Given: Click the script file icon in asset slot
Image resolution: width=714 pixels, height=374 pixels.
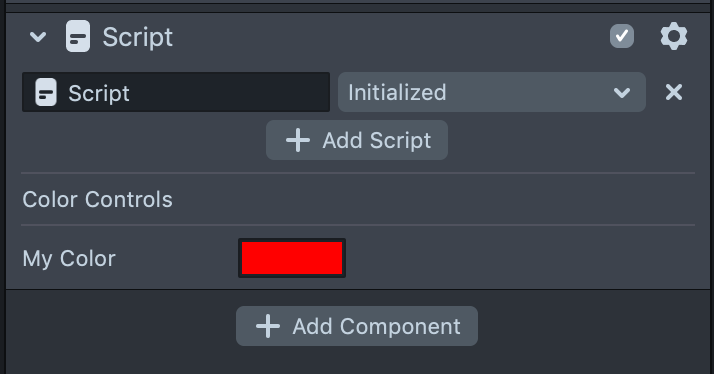Looking at the screenshot, I should 46,92.
